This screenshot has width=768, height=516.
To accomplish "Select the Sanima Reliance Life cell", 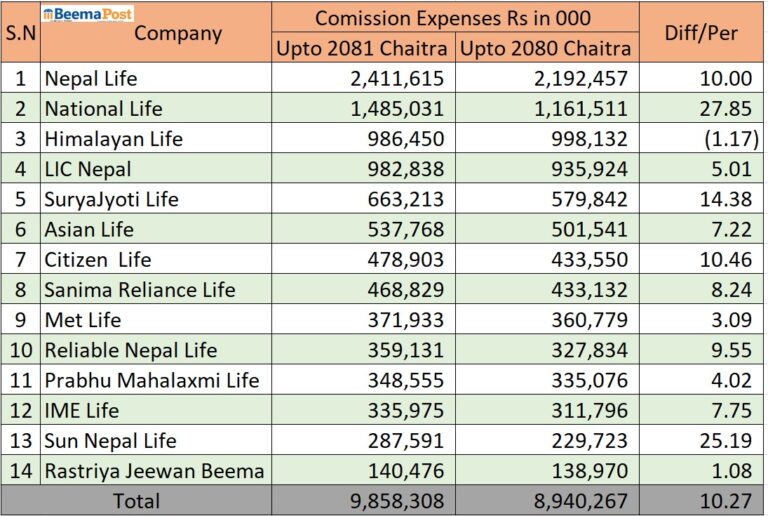I will click(x=156, y=290).
